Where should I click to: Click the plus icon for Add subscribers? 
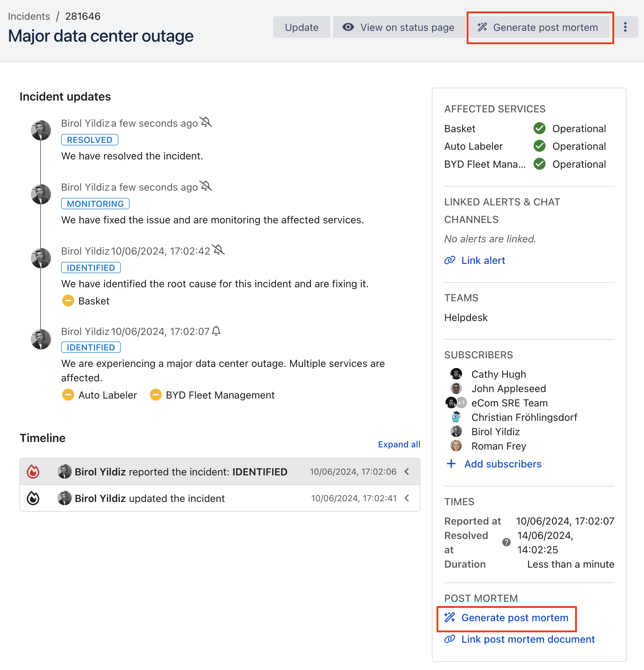point(451,464)
